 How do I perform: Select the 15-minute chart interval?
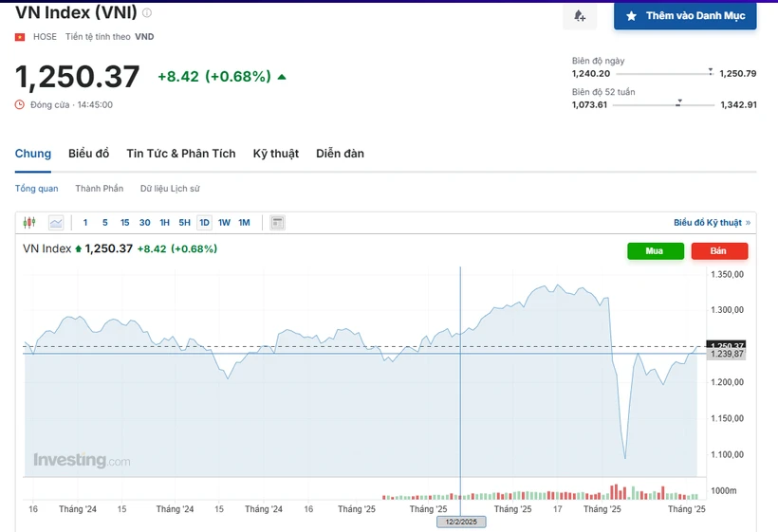point(125,223)
